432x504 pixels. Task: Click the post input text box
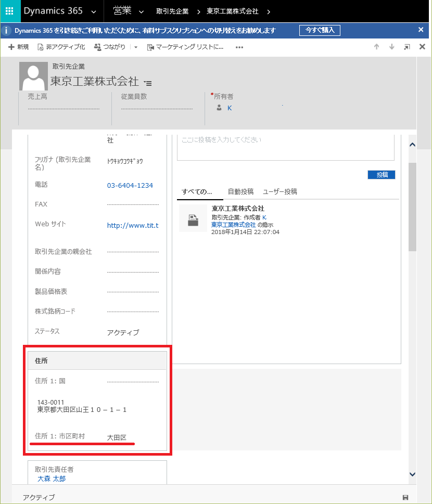286,147
